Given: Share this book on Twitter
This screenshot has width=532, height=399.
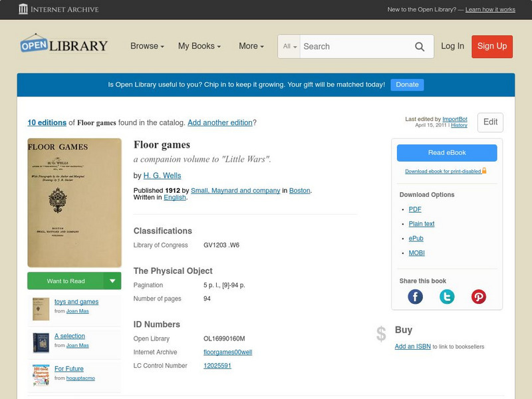Looking at the screenshot, I should [447, 297].
